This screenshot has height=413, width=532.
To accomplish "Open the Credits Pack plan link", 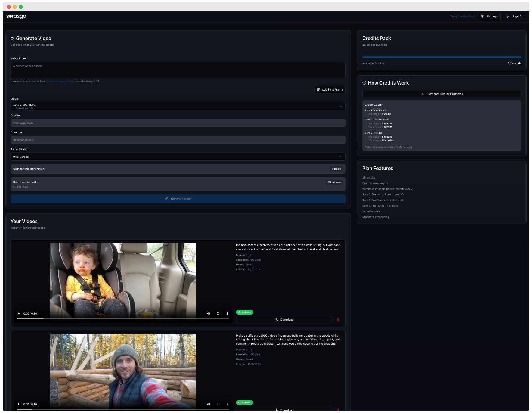I will [x=466, y=17].
